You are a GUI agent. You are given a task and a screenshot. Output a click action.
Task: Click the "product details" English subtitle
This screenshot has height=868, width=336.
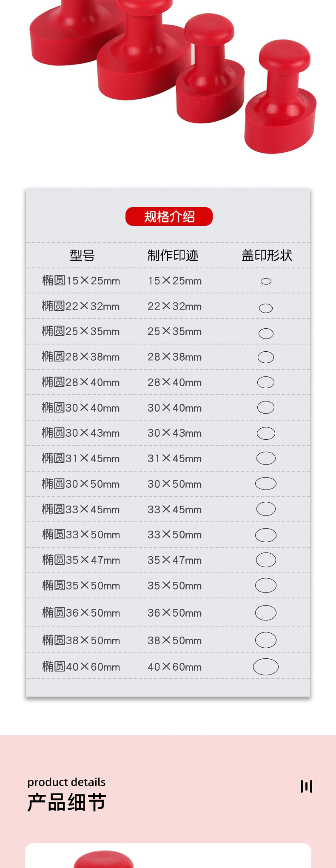66,782
